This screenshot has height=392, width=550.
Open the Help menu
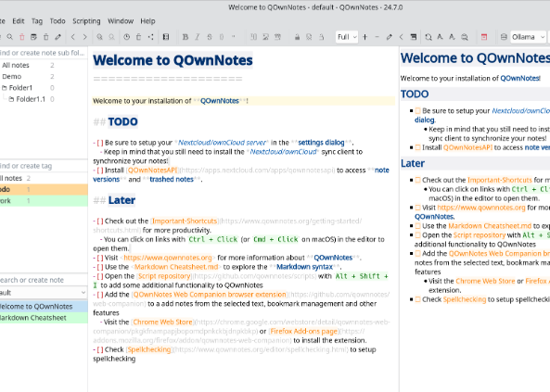click(147, 21)
